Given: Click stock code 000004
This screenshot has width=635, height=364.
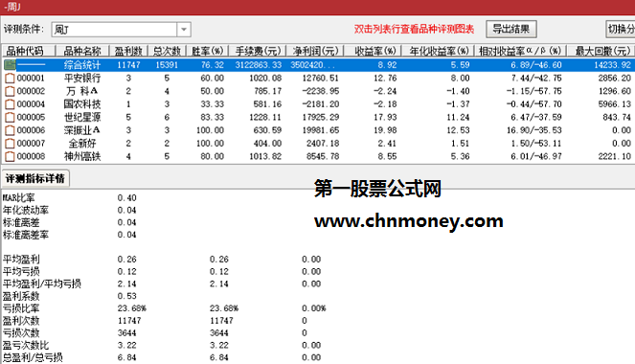Looking at the screenshot, I should (31, 104).
